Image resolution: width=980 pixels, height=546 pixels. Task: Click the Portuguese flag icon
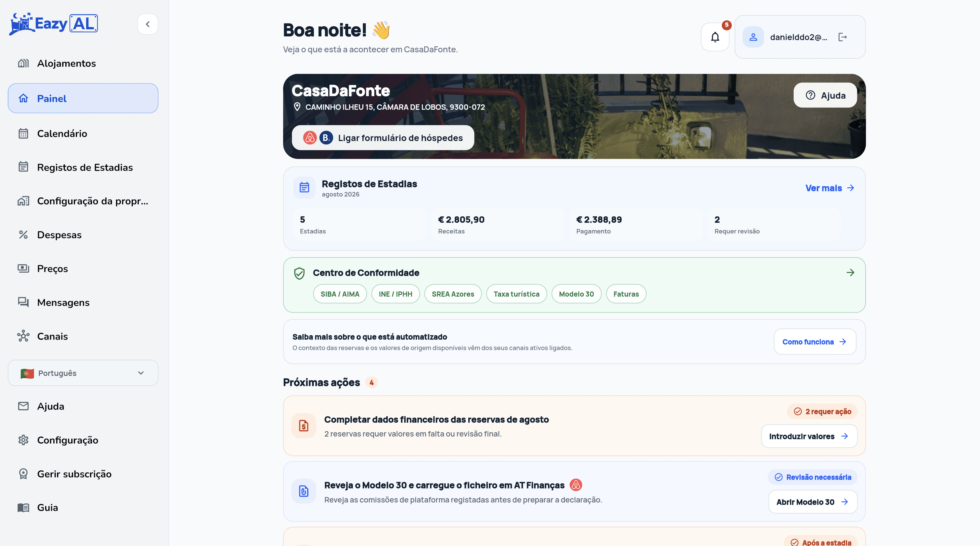(27, 373)
